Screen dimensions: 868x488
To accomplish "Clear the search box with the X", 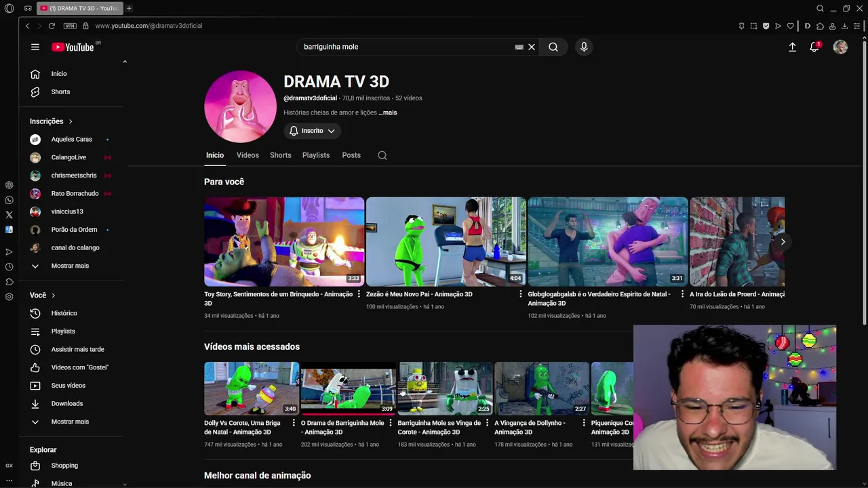I will [x=532, y=47].
